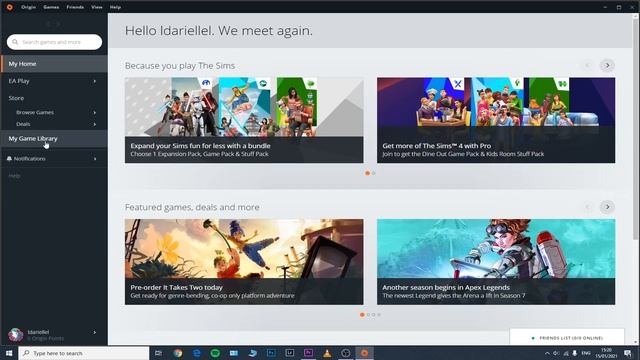This screenshot has height=360, width=640.
Task: Open the Sims bundle promo card
Action: click(x=244, y=120)
